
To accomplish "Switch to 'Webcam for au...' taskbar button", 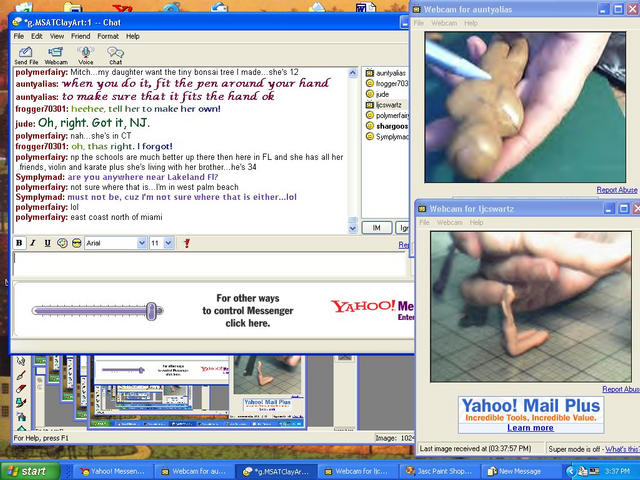I will point(194,471).
